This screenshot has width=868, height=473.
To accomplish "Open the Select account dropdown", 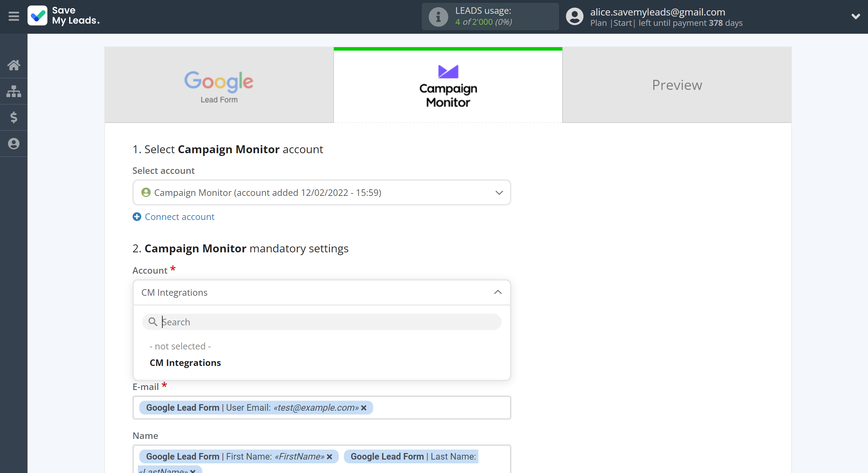I will coord(322,192).
